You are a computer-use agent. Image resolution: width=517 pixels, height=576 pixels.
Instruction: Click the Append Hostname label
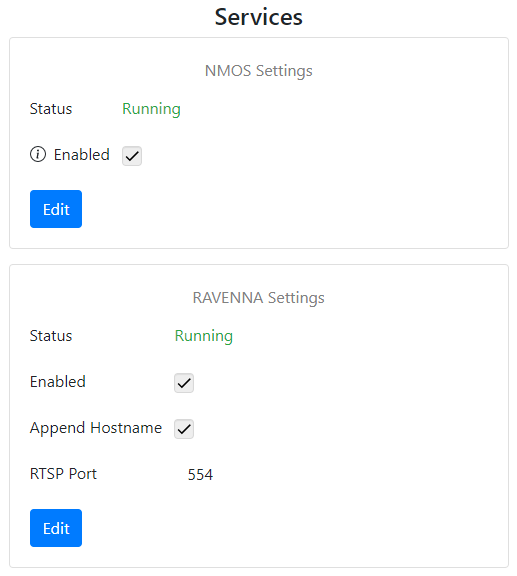[x=96, y=428]
